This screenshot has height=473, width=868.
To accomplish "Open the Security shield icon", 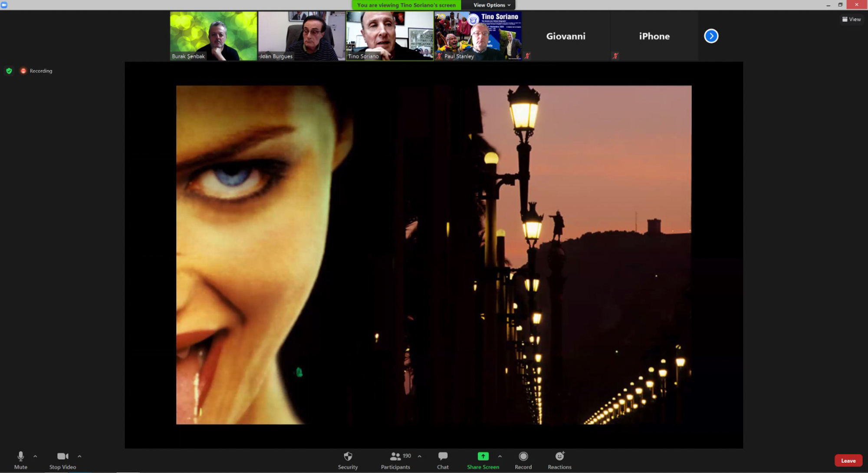I will point(348,456).
